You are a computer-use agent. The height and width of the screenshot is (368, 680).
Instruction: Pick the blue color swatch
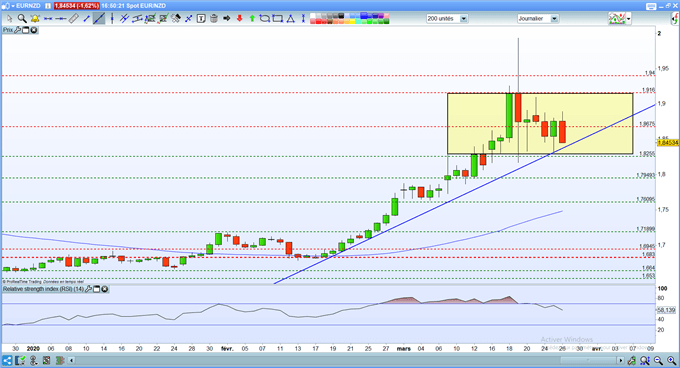pos(363,16)
